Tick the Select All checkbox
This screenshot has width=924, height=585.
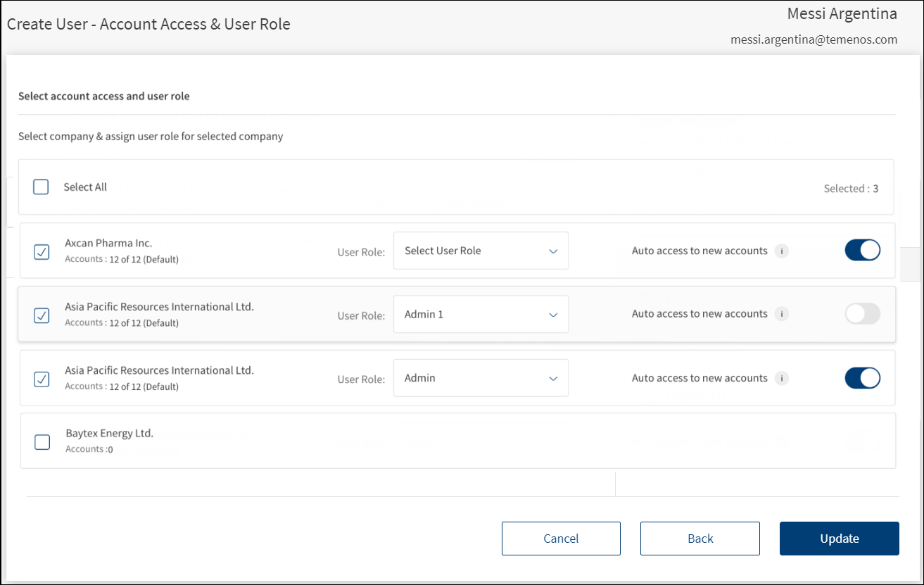point(41,187)
